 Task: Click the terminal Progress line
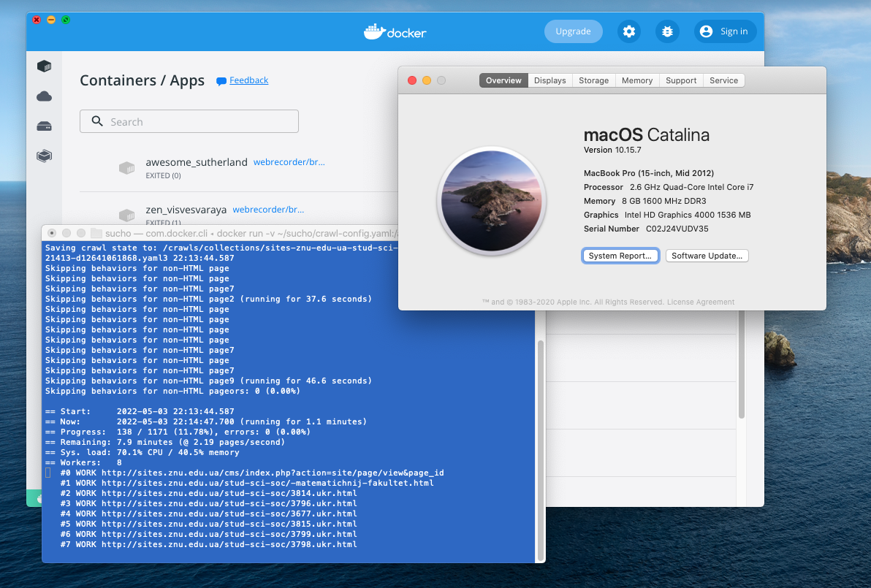point(178,432)
